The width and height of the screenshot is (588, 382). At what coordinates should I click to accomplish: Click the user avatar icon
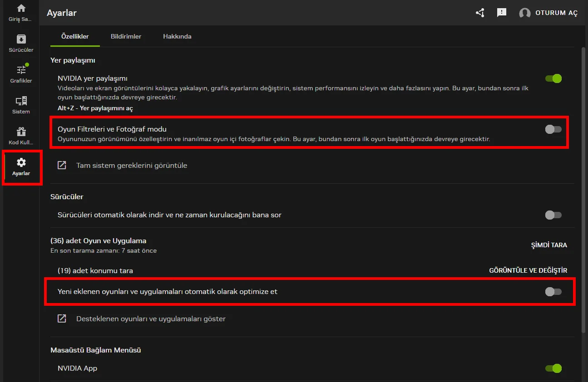point(525,13)
